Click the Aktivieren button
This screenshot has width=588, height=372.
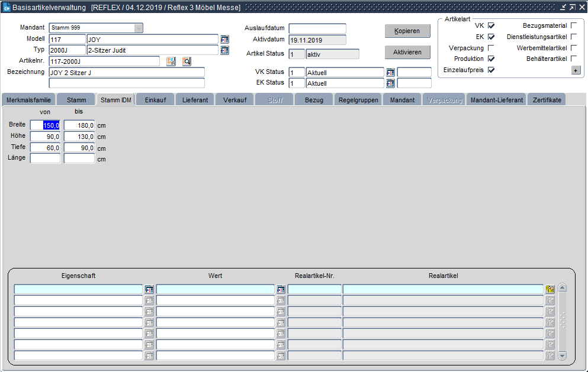click(407, 52)
